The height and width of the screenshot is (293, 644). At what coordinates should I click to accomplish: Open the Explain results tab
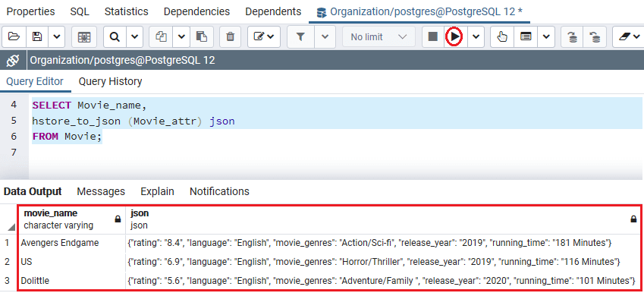pyautogui.click(x=157, y=191)
